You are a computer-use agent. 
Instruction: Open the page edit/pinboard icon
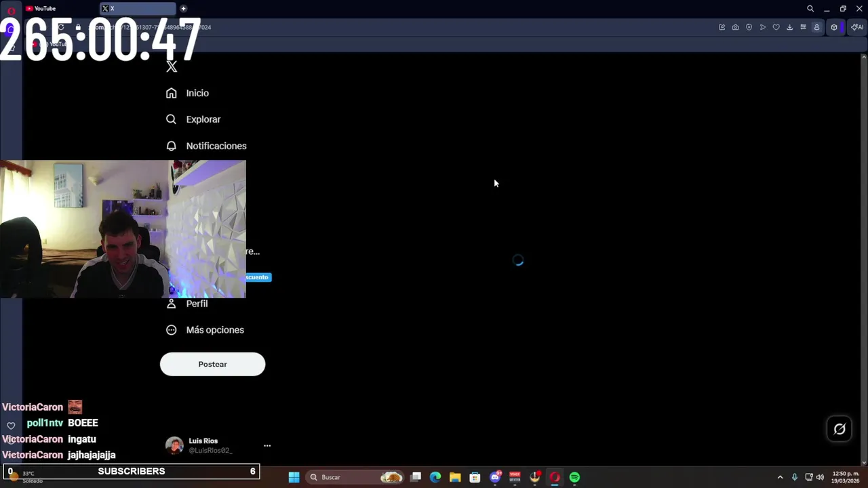pyautogui.click(x=722, y=27)
